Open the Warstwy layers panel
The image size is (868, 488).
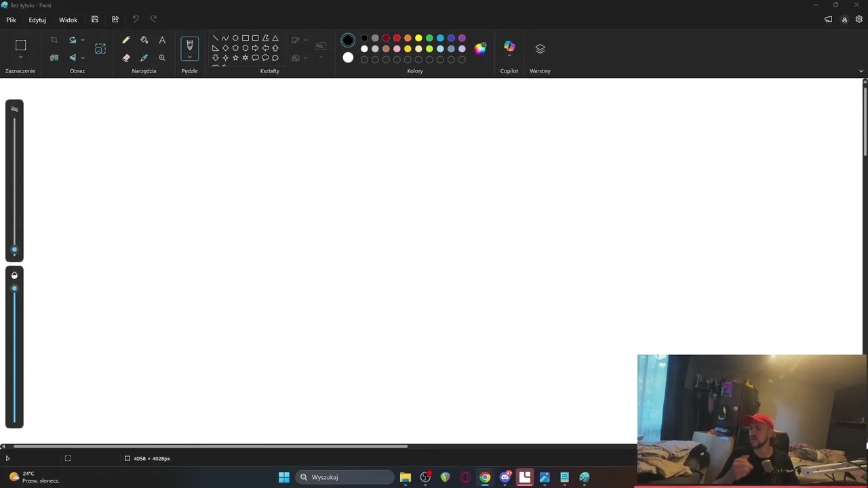coord(540,49)
